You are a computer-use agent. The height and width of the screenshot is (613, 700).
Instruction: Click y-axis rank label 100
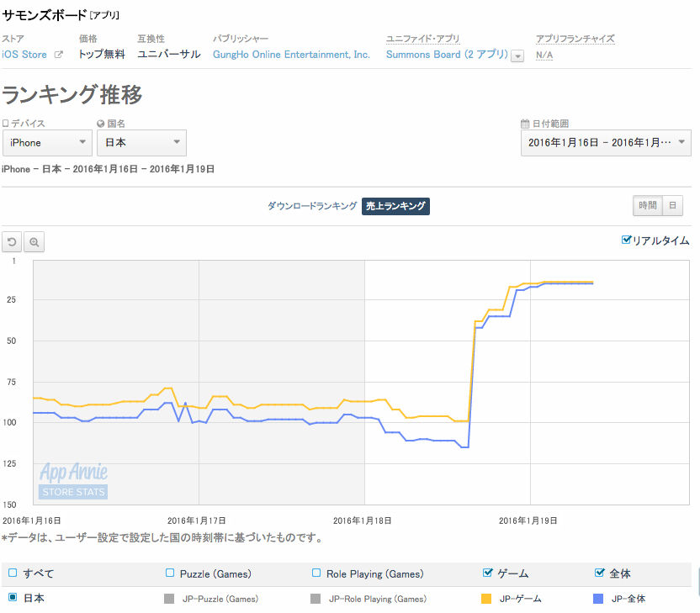[x=9, y=422]
